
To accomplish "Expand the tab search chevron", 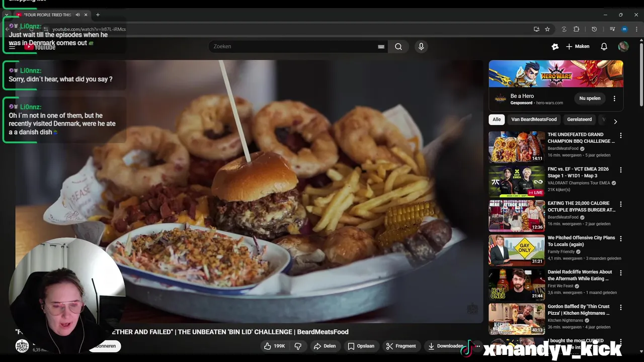I will [x=6, y=15].
